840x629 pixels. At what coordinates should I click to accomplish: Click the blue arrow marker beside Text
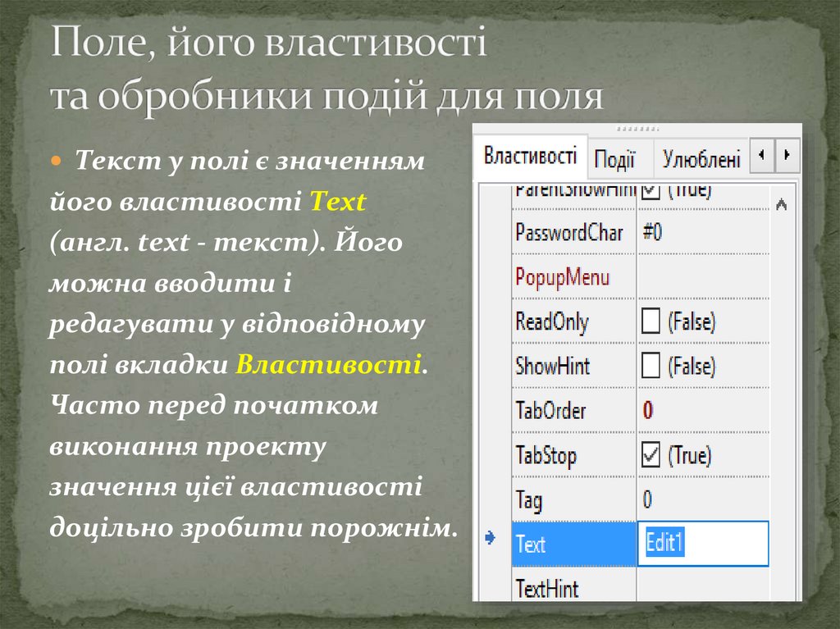click(491, 539)
